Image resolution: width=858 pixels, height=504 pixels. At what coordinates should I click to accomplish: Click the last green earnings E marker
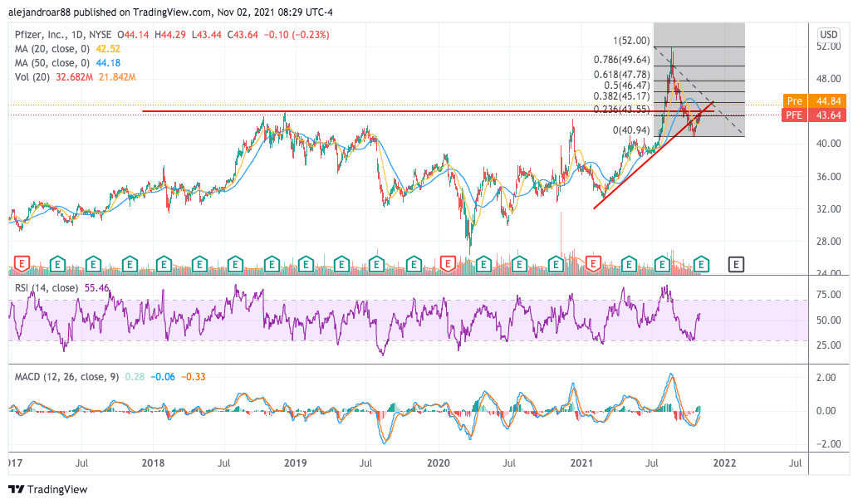click(x=702, y=265)
